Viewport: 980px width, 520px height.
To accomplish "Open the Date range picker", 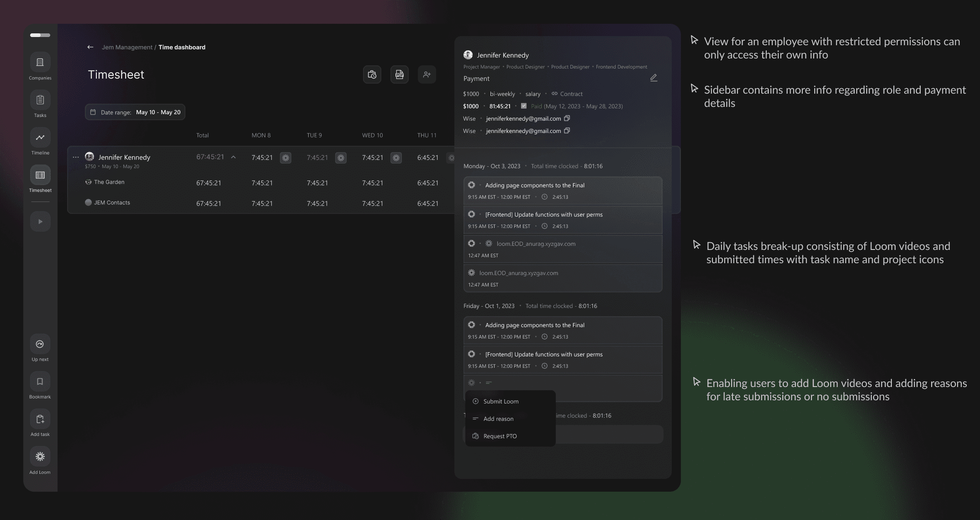I will [x=135, y=112].
